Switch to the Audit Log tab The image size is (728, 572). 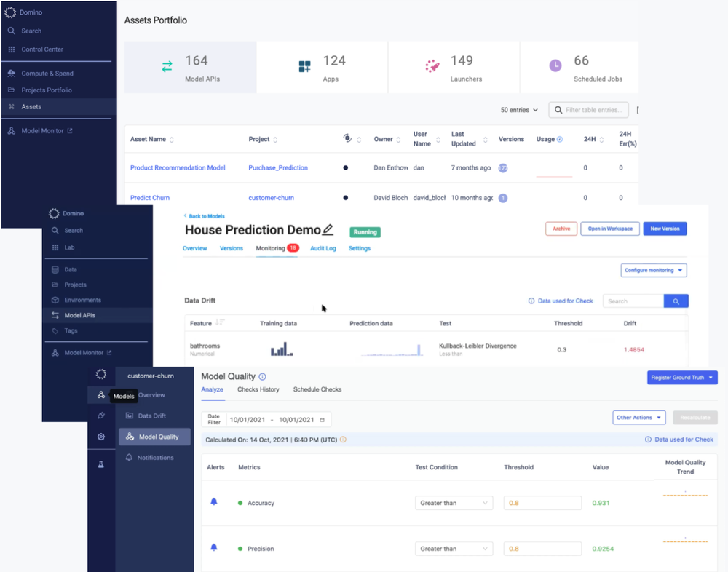tap(323, 248)
